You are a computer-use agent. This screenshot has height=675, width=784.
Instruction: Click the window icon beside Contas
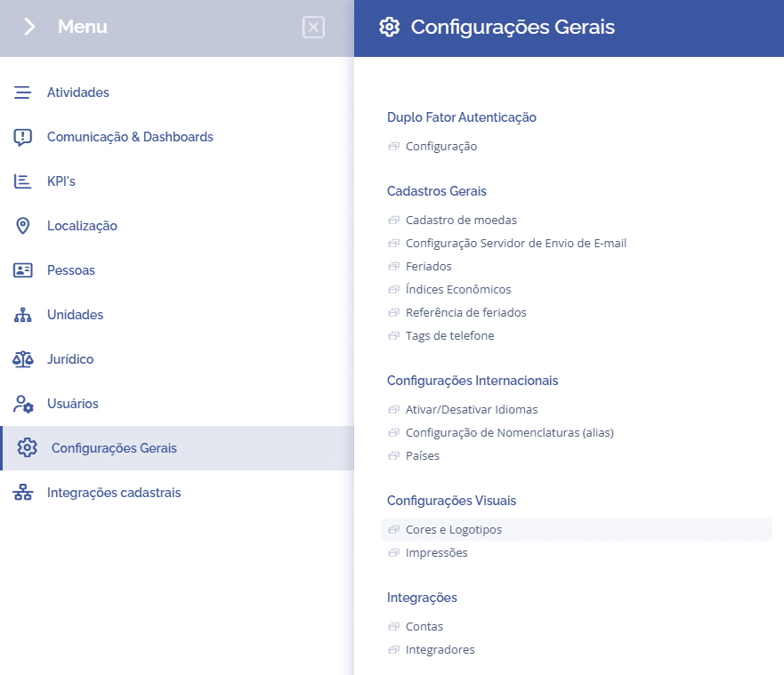click(394, 627)
